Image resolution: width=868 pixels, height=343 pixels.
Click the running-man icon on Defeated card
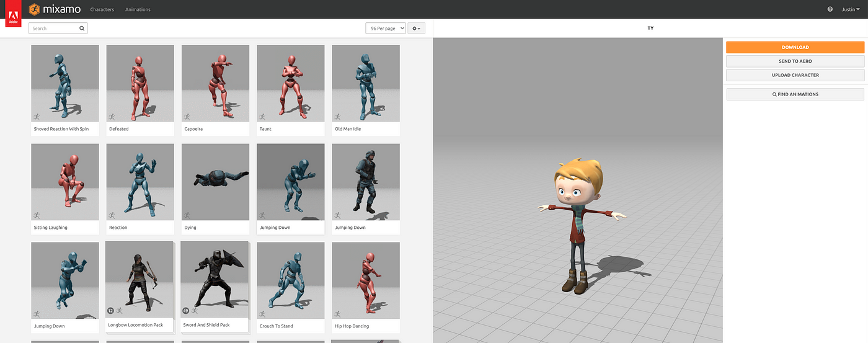112,117
